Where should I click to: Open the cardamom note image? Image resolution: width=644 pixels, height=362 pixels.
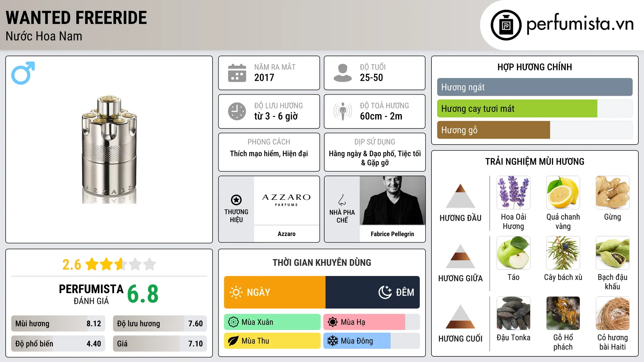tap(613, 253)
